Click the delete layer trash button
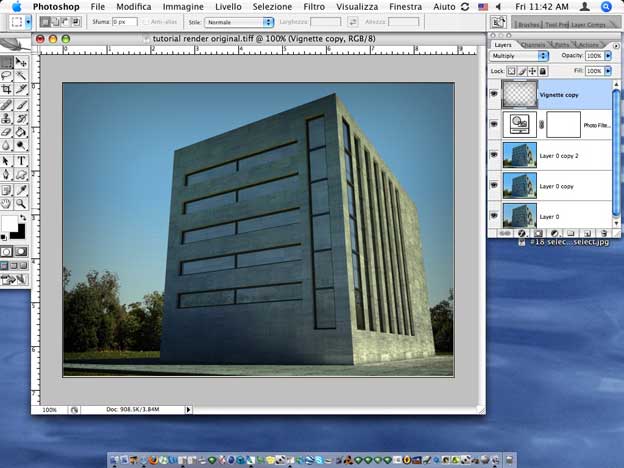 [x=602, y=233]
